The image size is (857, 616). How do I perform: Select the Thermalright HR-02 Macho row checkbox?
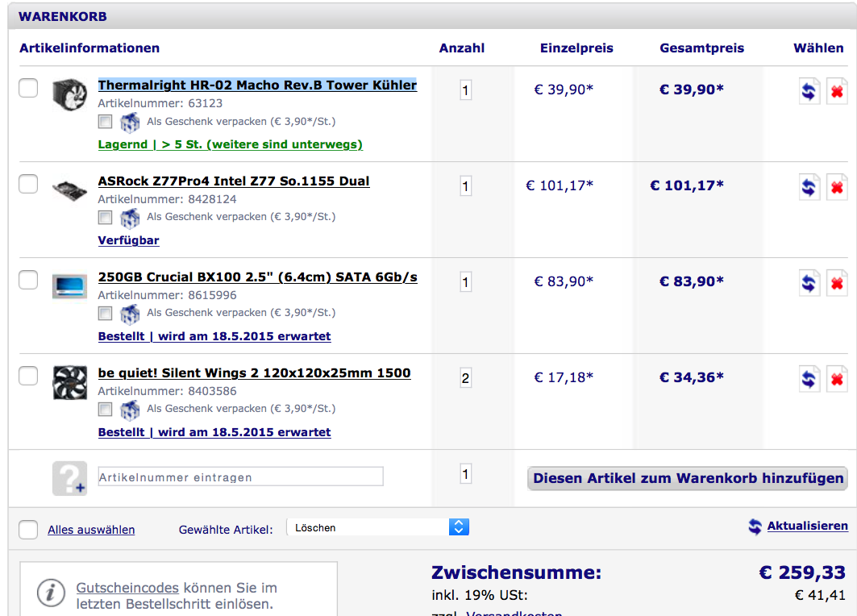pos(28,88)
